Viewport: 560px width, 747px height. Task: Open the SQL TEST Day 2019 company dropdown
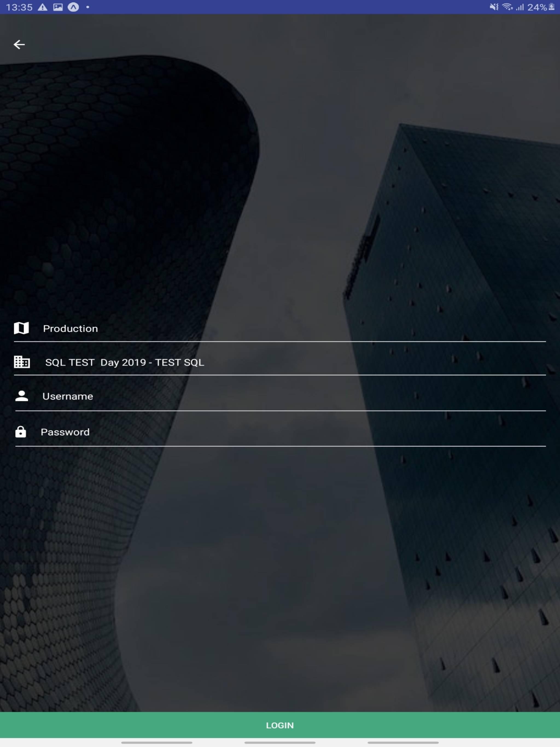[x=280, y=362]
